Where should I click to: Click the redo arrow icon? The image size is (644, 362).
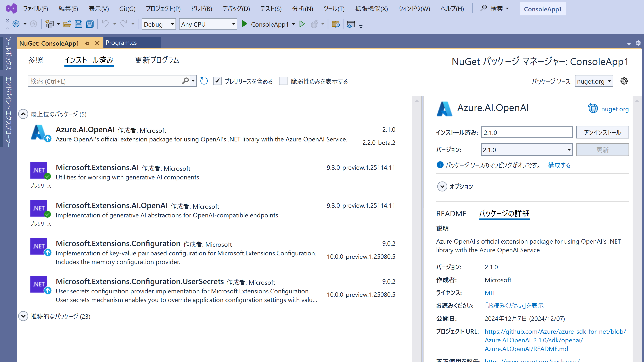click(x=124, y=24)
